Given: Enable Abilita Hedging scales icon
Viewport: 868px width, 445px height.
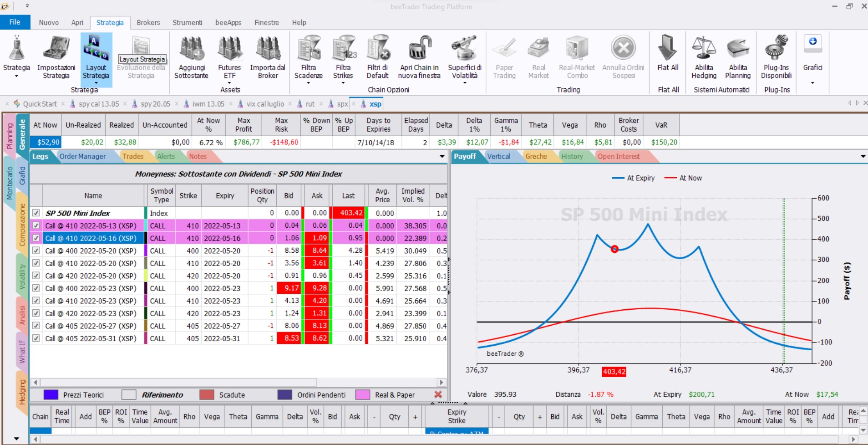Looking at the screenshot, I should click(704, 48).
